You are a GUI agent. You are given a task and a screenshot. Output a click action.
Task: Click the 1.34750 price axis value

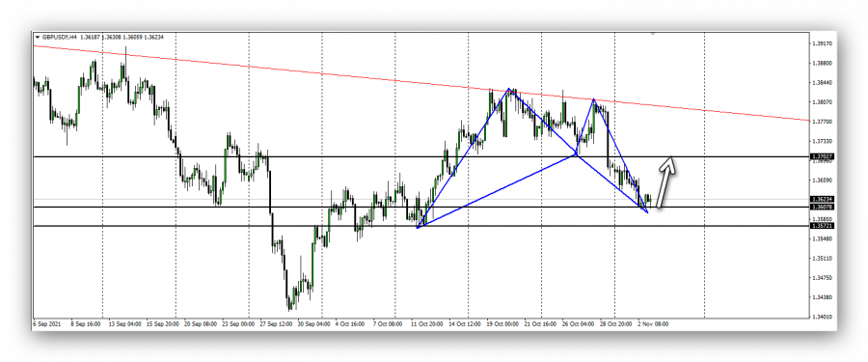tap(824, 278)
